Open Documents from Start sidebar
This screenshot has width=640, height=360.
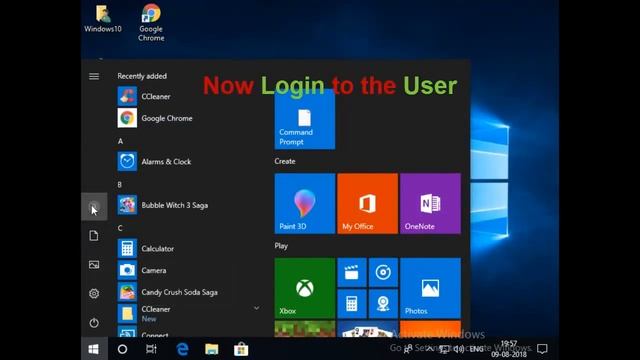pos(94,236)
